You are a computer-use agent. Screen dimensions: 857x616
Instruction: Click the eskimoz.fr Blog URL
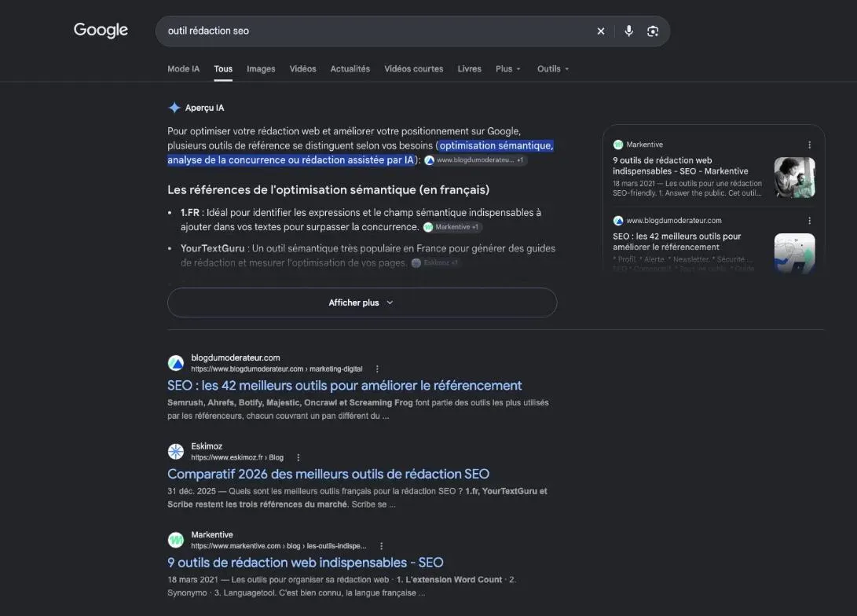click(x=237, y=457)
